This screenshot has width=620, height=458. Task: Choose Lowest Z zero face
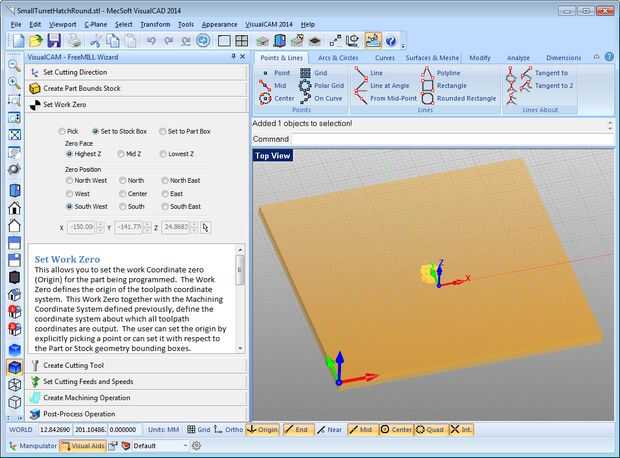(177, 154)
